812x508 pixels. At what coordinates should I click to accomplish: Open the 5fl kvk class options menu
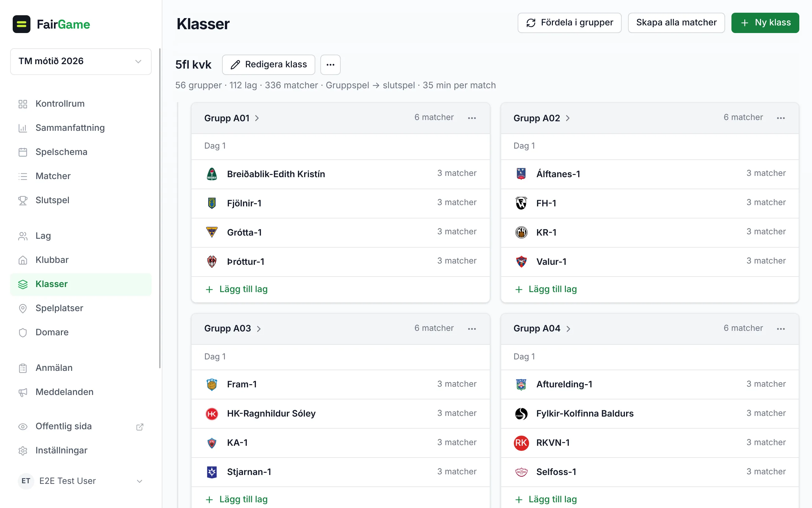coord(330,64)
